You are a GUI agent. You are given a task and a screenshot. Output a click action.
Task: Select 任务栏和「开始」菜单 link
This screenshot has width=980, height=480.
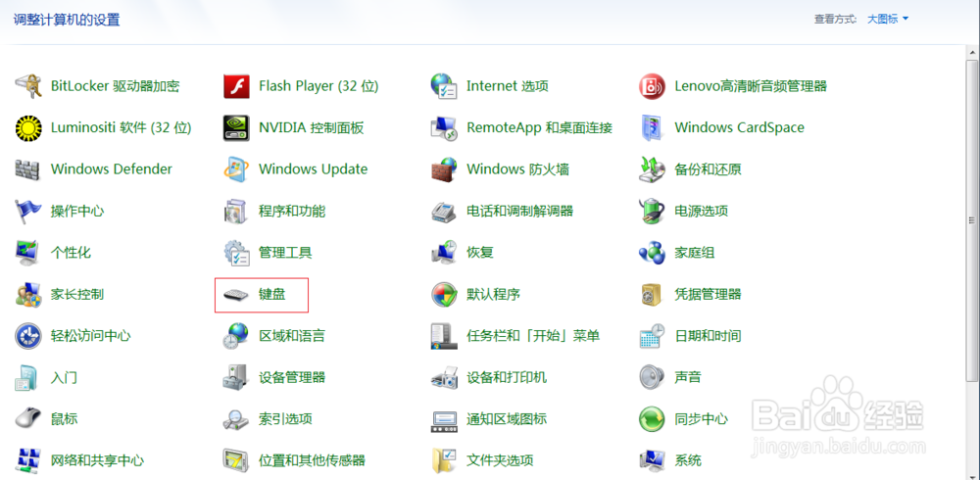[533, 336]
